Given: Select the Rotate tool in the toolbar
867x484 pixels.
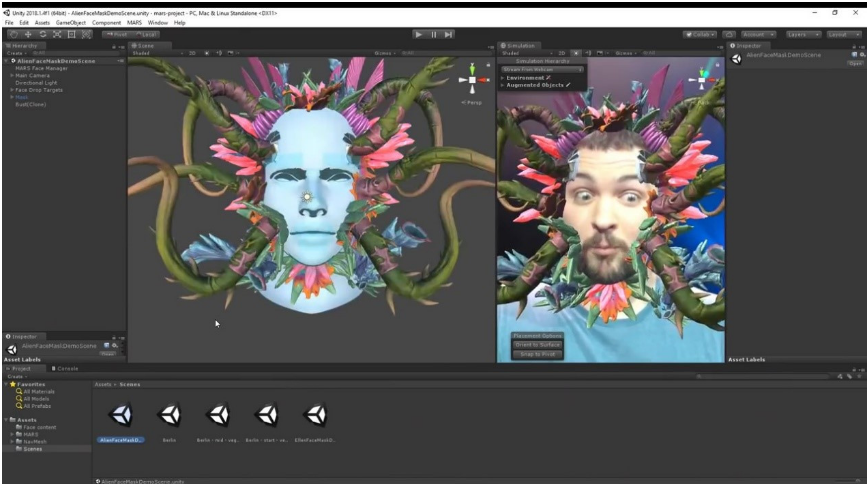Looking at the screenshot, I should (x=43, y=34).
